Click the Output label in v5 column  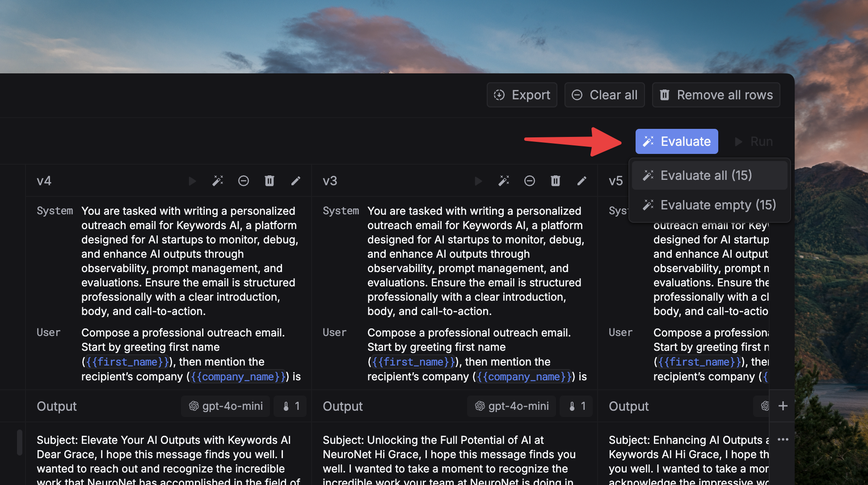(629, 406)
